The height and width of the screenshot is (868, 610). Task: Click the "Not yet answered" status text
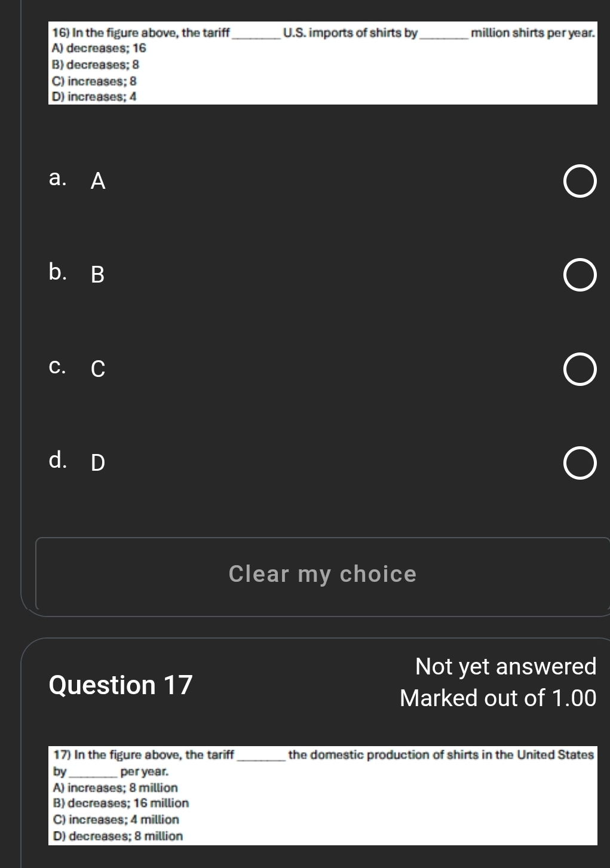click(x=505, y=666)
